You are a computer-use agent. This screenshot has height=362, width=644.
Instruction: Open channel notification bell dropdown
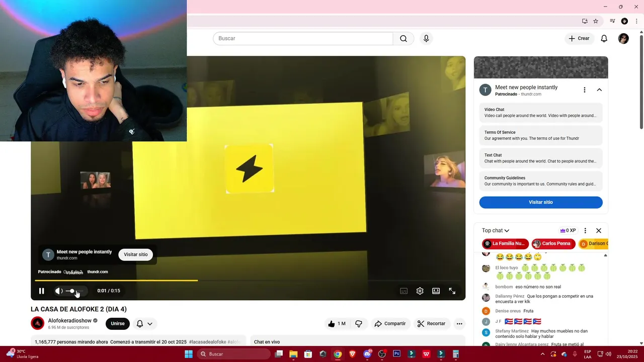coord(144,324)
